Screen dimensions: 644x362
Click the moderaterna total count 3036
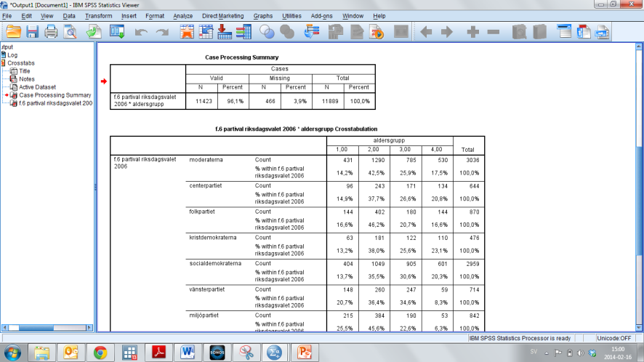pos(472,160)
